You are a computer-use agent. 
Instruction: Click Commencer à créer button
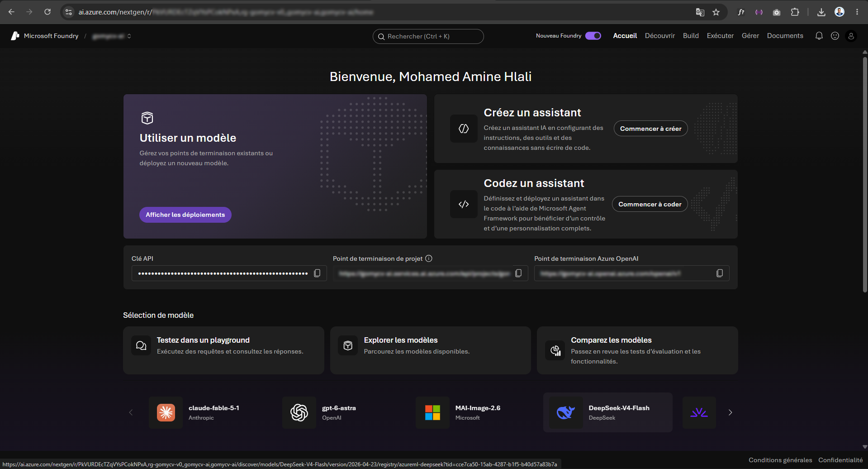click(x=650, y=129)
